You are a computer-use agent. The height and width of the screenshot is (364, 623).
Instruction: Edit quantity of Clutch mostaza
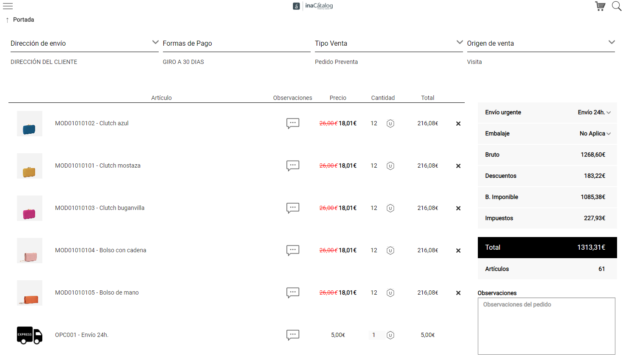pos(374,165)
